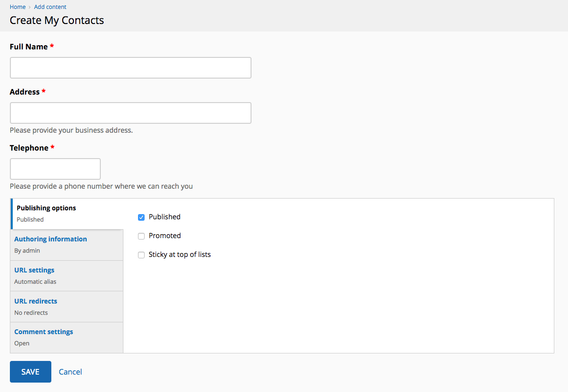This screenshot has height=392, width=568.
Task: Click the 'Create My Contacts' page title
Action: [57, 20]
